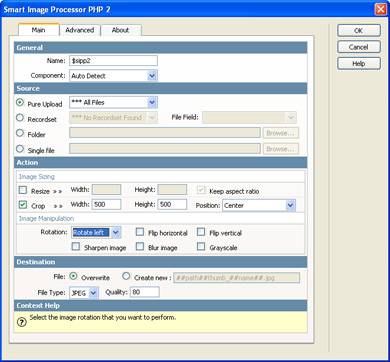The height and width of the screenshot is (362, 390).
Task: Open the About tab
Action: tap(121, 30)
